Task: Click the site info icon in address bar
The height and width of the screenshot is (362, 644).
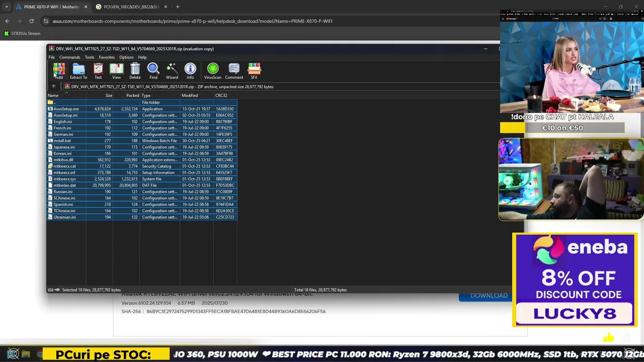Action: pyautogui.click(x=46, y=21)
